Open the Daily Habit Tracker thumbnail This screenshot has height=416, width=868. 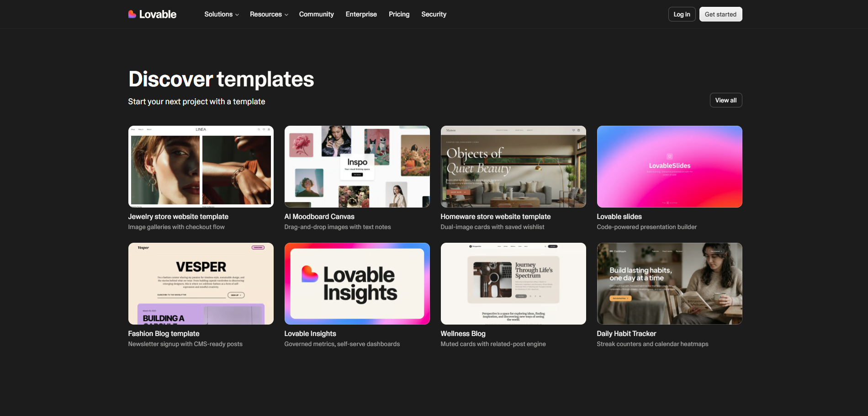pos(670,283)
